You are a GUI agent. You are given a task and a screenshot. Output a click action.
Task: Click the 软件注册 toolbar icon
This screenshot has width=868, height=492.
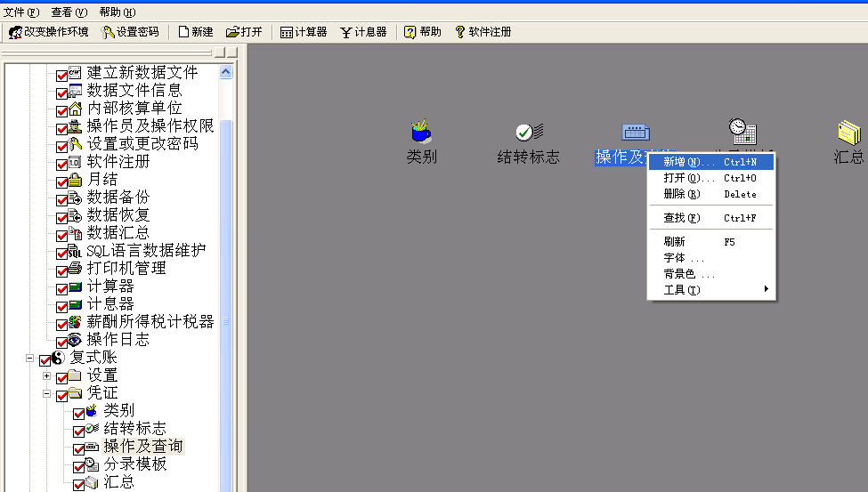coord(460,32)
